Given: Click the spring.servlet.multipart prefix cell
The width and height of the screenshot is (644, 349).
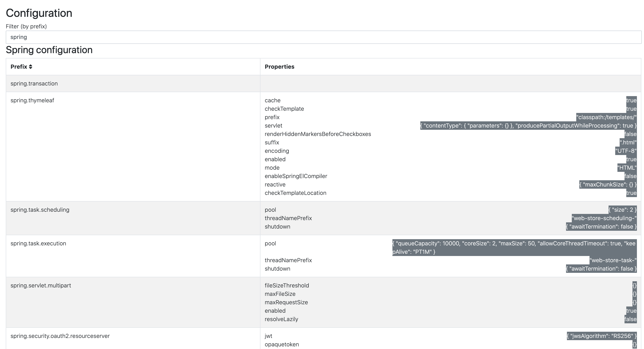Looking at the screenshot, I should (41, 285).
